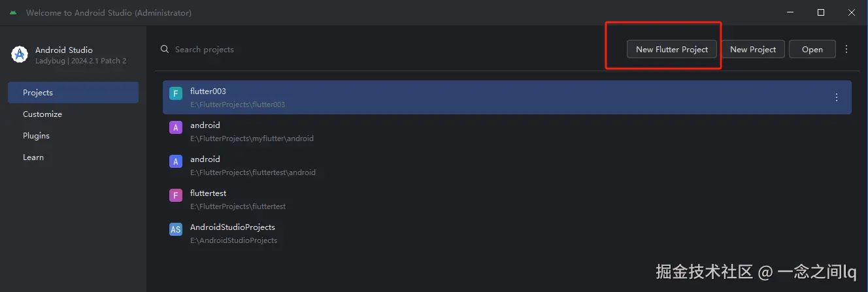Click the fluttertest android project A icon
The height and width of the screenshot is (292, 868).
175,161
